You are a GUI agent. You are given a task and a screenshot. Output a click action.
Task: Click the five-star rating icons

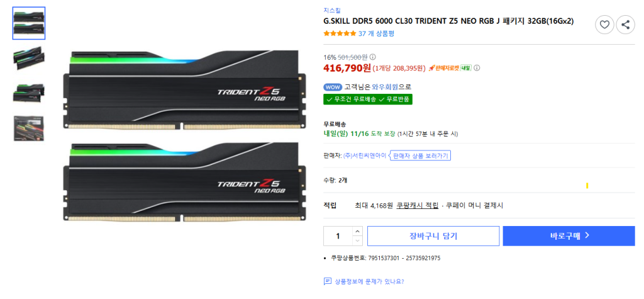(340, 34)
